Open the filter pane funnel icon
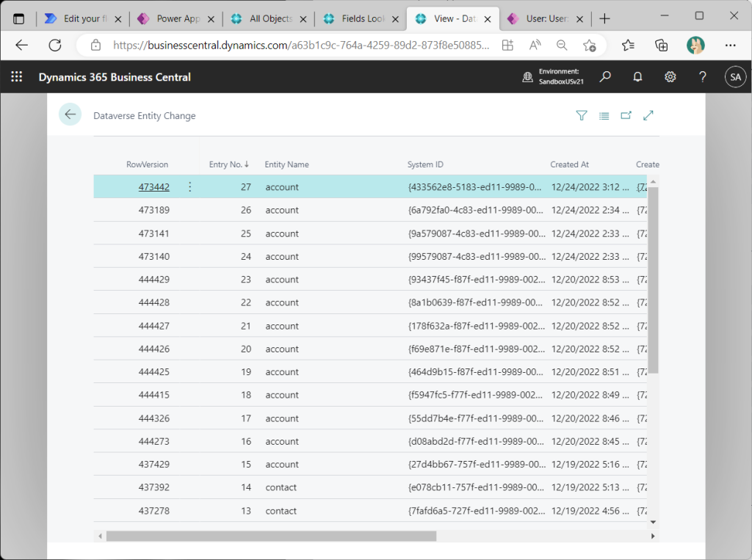The height and width of the screenshot is (560, 752). [x=581, y=115]
